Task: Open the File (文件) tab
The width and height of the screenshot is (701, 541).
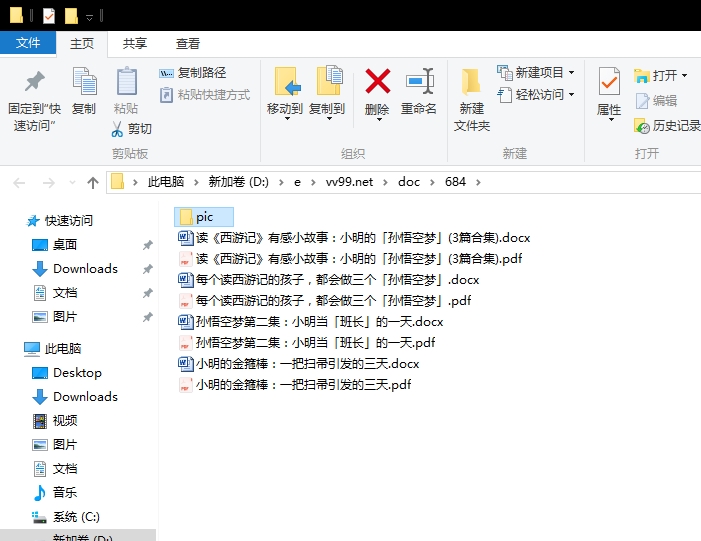Action: click(28, 43)
